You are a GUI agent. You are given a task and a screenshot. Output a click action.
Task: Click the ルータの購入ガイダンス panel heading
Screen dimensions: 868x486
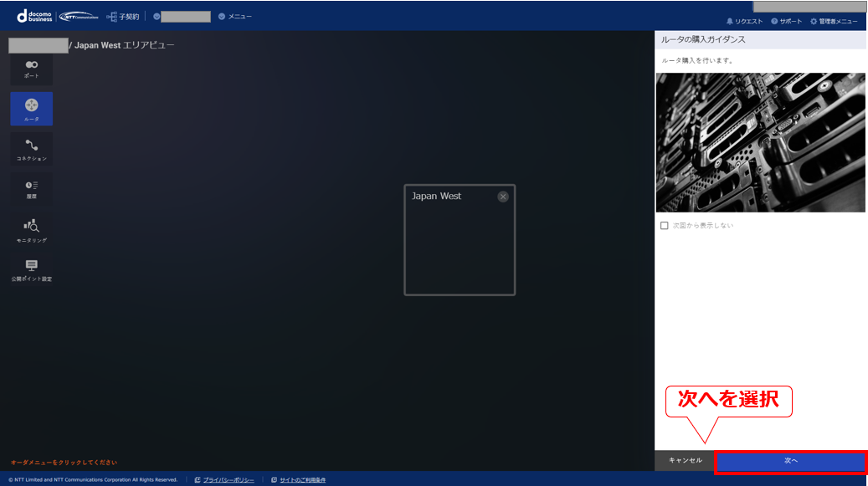click(x=703, y=40)
